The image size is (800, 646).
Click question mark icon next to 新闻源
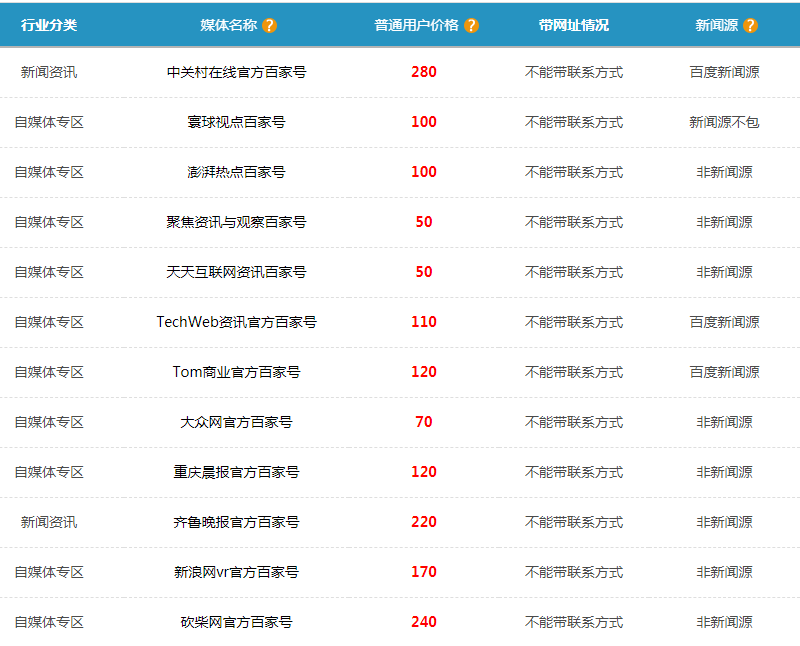click(x=750, y=25)
